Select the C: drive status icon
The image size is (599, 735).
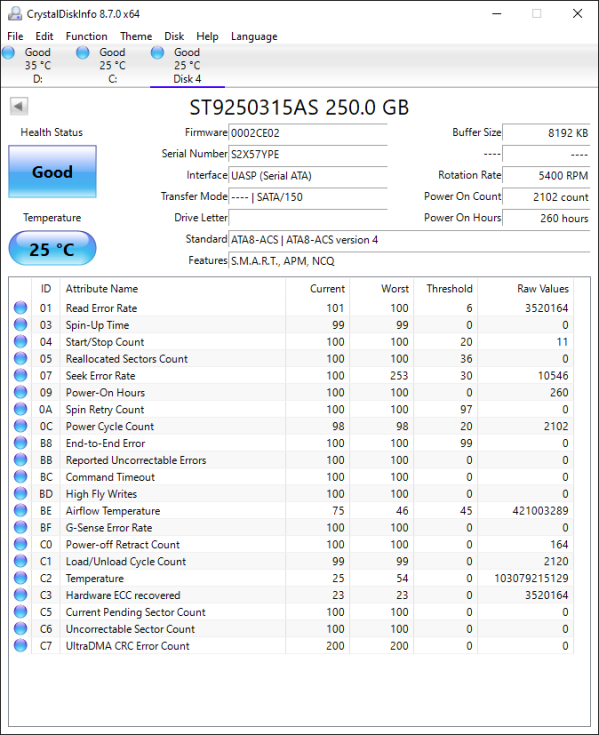point(82,52)
